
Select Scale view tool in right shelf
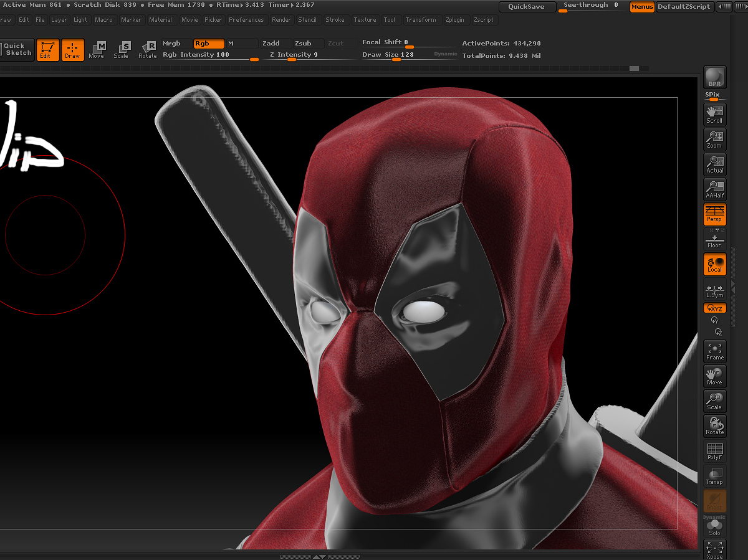(x=714, y=401)
